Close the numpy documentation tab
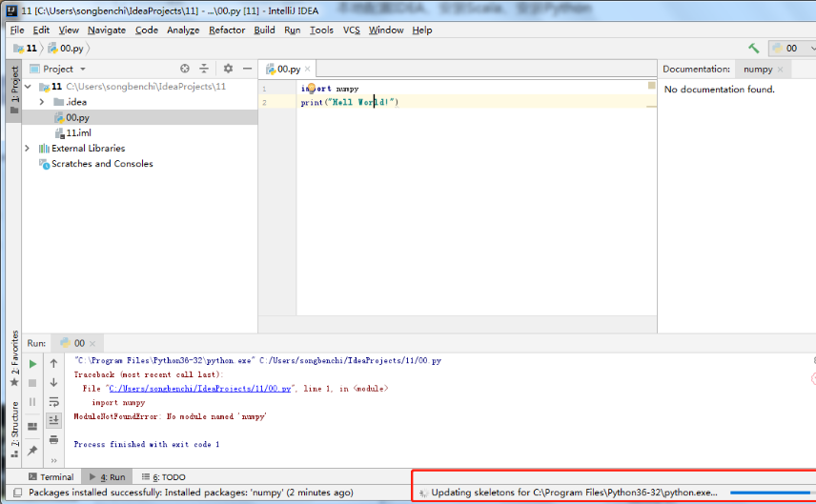Screen dimensions: 816x504 pos(780,70)
